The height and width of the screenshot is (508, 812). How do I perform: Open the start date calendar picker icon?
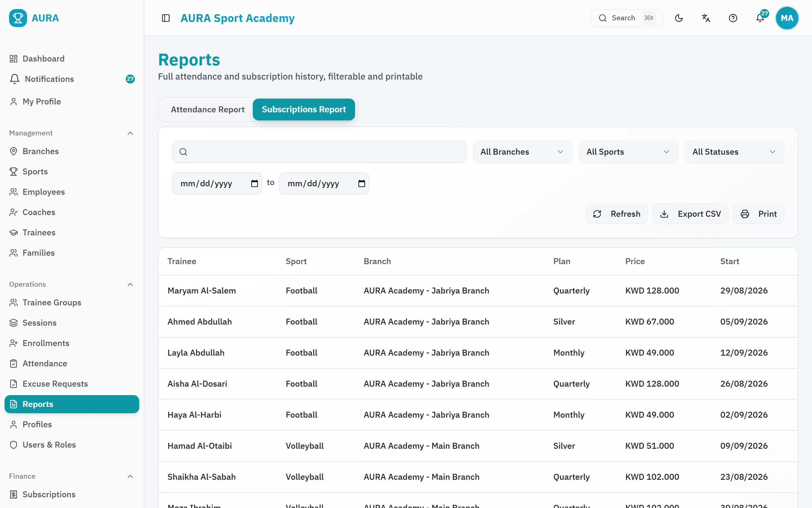[254, 183]
